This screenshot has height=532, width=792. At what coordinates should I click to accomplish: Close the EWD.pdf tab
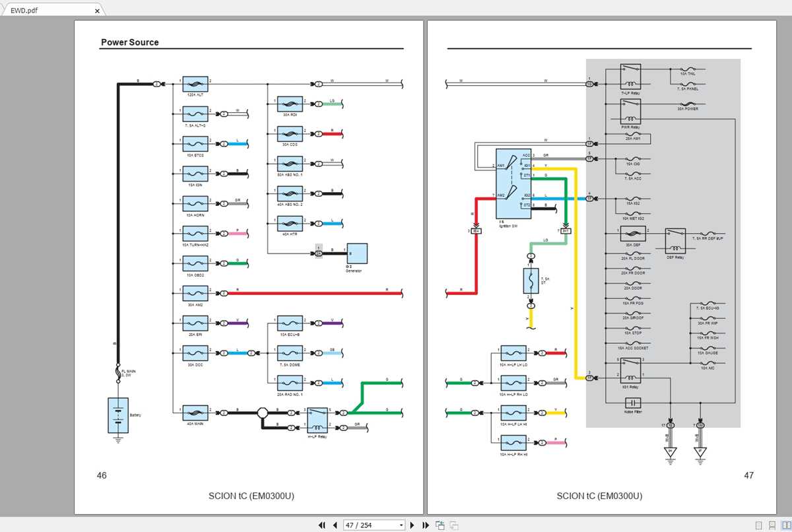(98, 11)
